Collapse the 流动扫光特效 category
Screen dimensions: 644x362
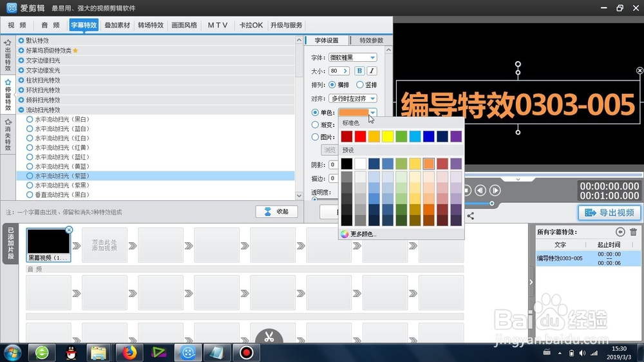pyautogui.click(x=21, y=110)
